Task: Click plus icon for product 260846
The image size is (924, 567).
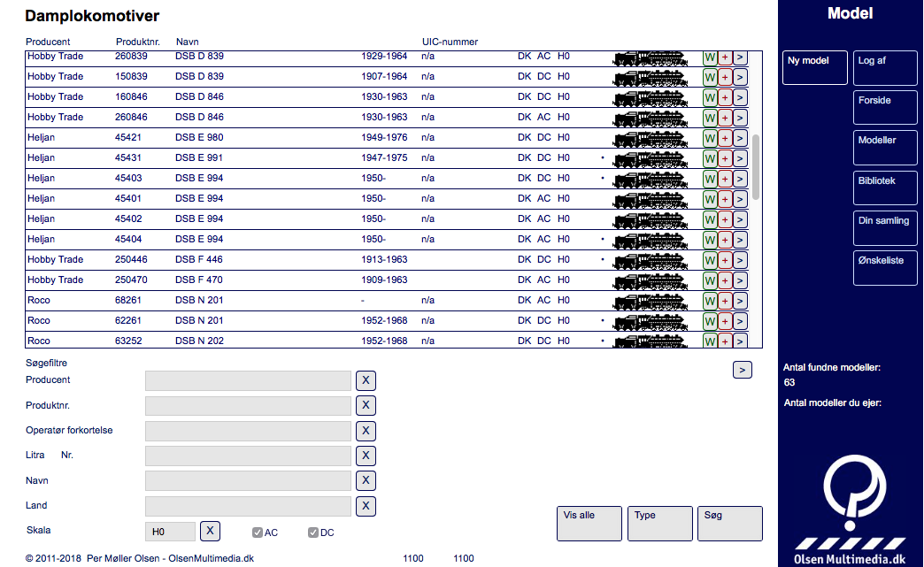Action: coord(725,118)
